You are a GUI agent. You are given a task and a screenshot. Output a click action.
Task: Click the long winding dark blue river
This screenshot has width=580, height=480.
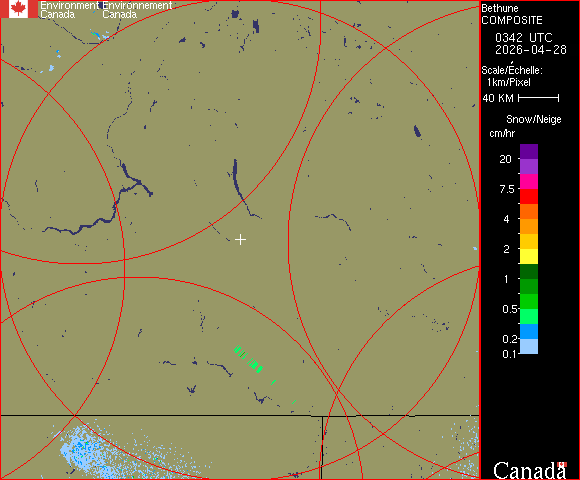coord(98,202)
